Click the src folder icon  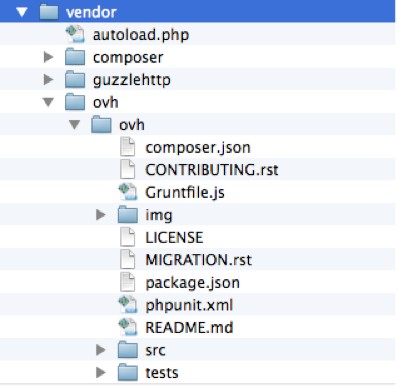[128, 350]
